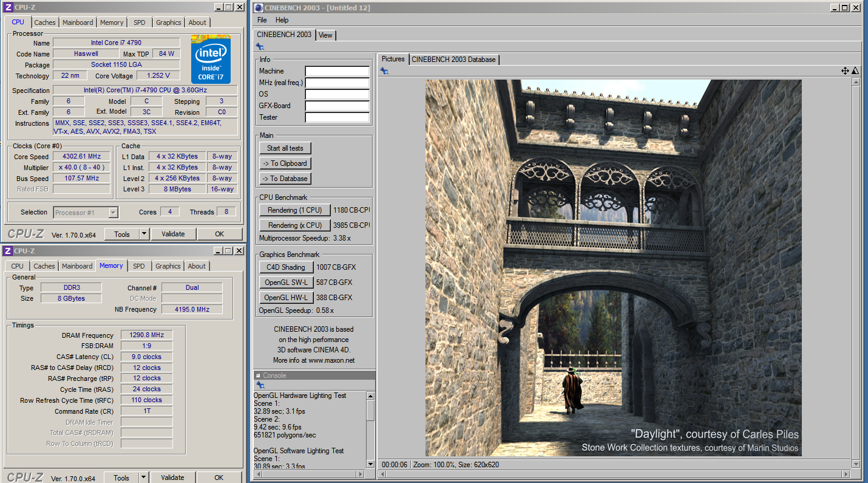Run the Rendering (x CPU) benchmark
Screen dimensions: 868x483
point(295,225)
